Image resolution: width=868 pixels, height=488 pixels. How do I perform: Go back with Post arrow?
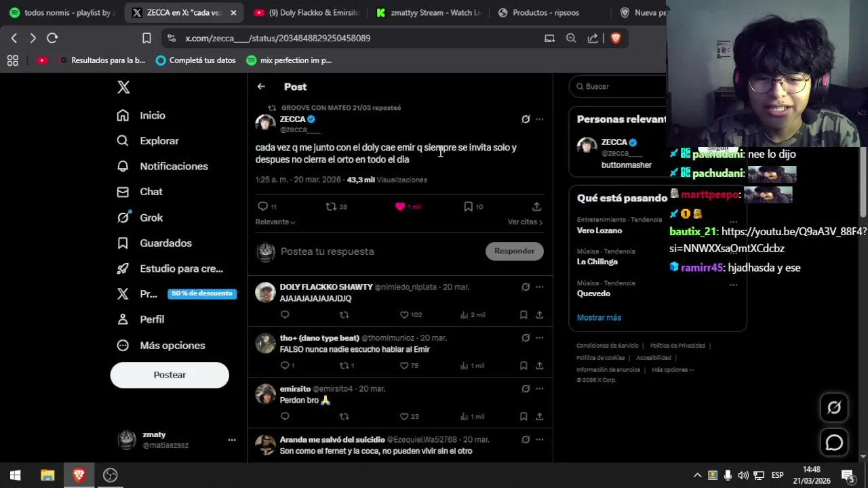point(261,87)
